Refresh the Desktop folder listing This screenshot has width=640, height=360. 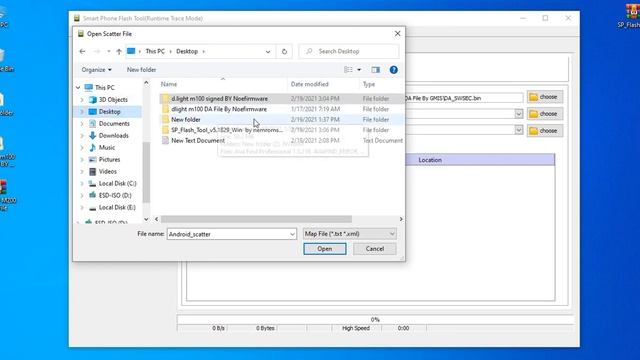pyautogui.click(x=284, y=51)
